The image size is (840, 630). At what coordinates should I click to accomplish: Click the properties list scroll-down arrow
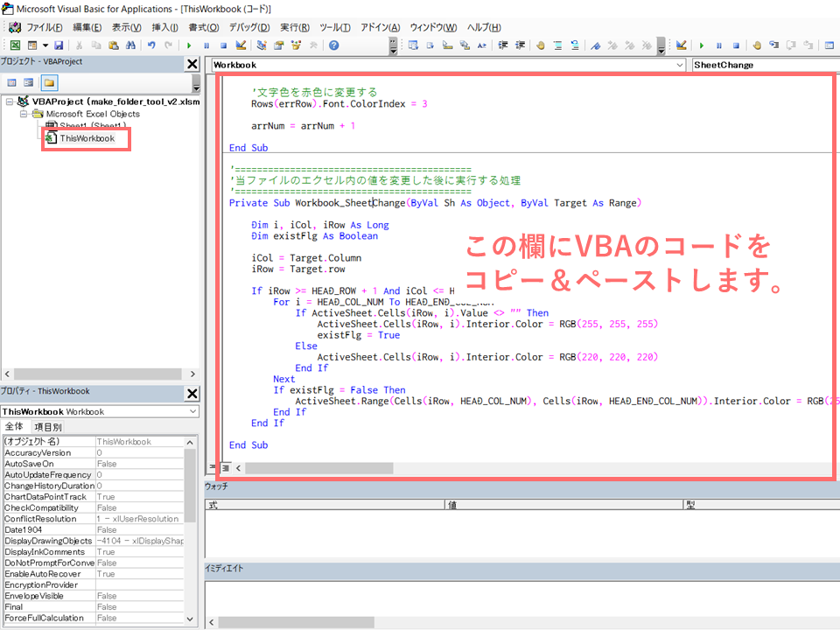(190, 619)
